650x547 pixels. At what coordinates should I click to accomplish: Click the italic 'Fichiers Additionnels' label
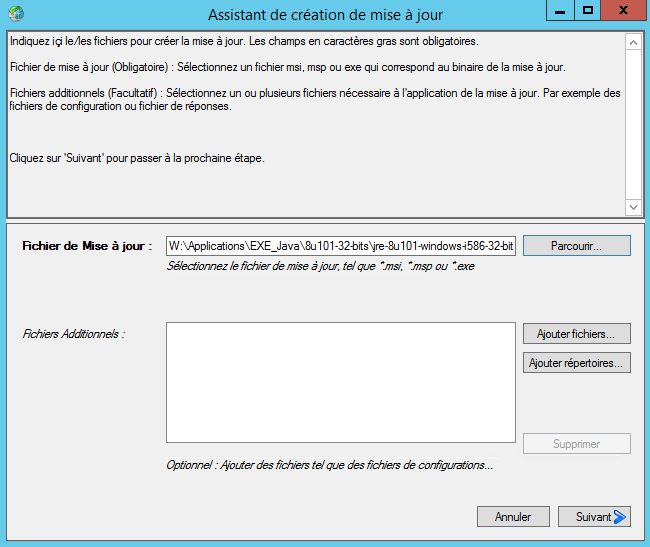(x=73, y=333)
